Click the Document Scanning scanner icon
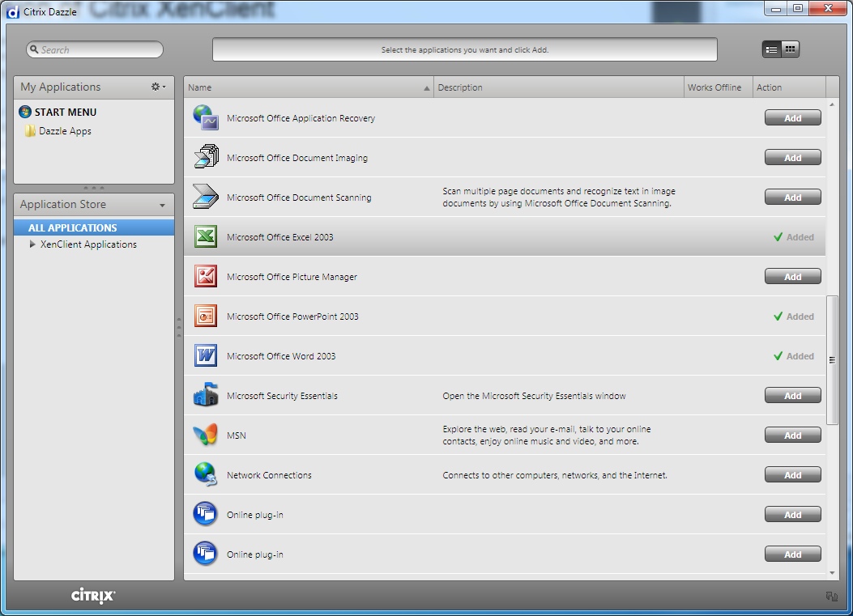The height and width of the screenshot is (616, 853). click(206, 197)
